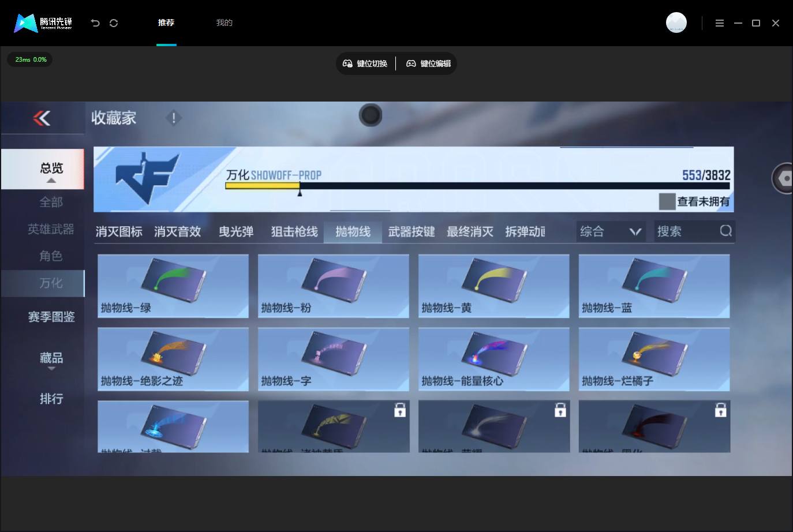Expand the 藏品 sidebar section
The image size is (793, 532).
pos(51,360)
